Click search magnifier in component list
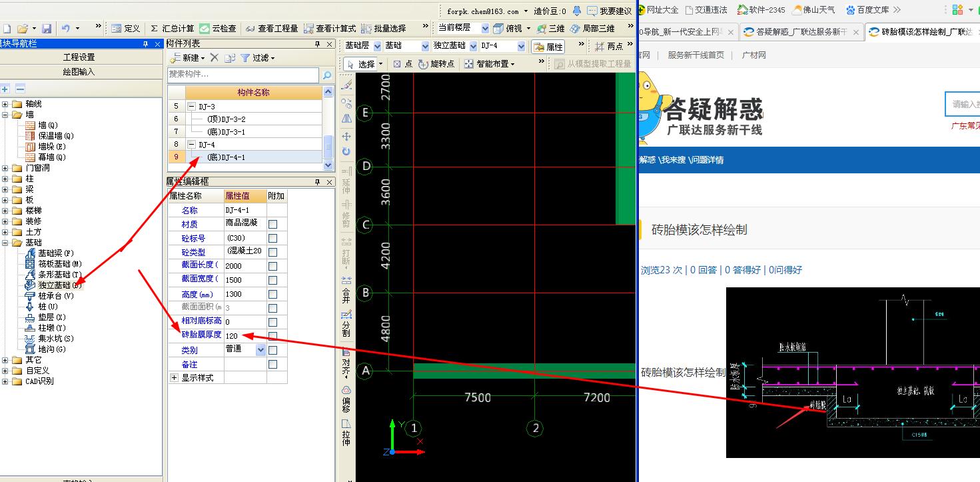 coord(326,75)
